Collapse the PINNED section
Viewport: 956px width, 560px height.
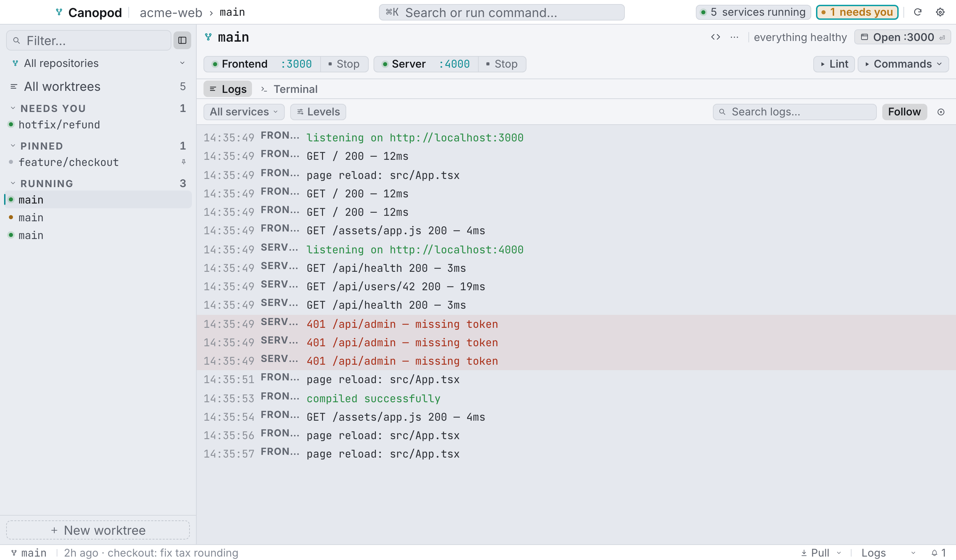pos(13,146)
